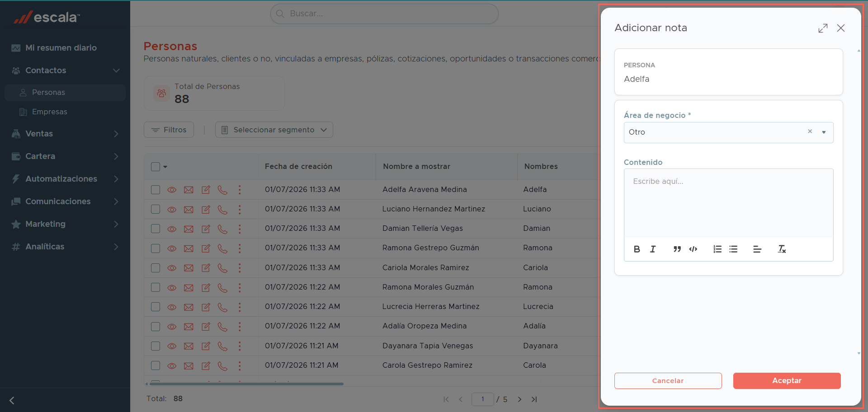The width and height of the screenshot is (868, 412).
Task: Call Ramona Gestrepo Guzmán via phone icon
Action: click(x=222, y=248)
